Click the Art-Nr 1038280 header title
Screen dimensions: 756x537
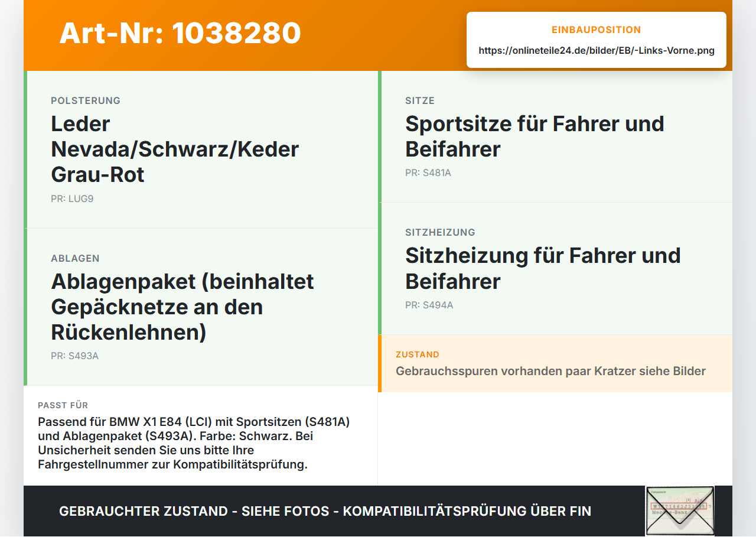[180, 33]
